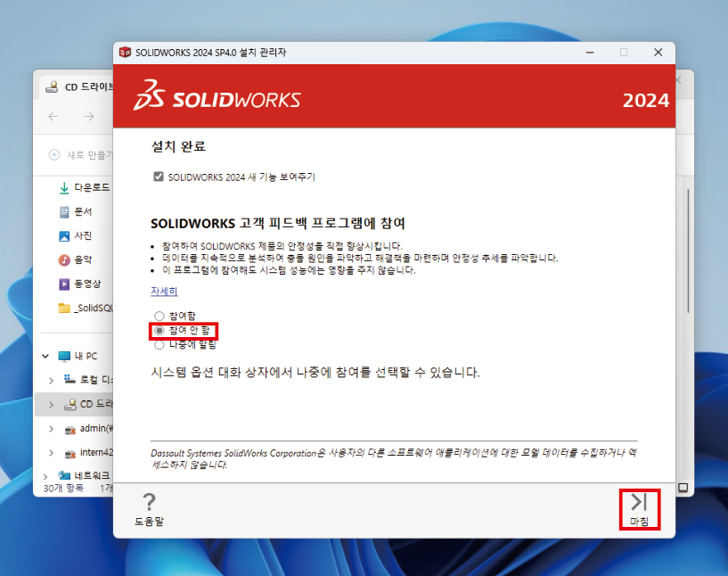Open the 자세히 link
728x576 pixels.
click(164, 292)
